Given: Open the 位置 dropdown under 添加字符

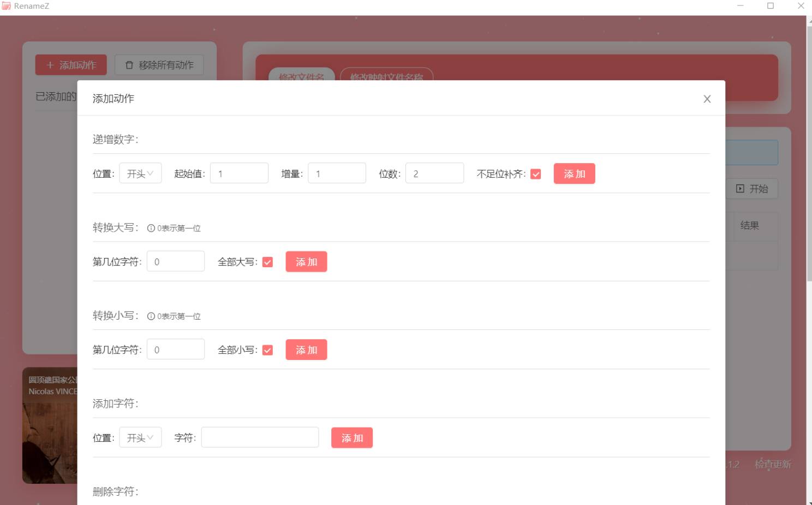Looking at the screenshot, I should click(140, 437).
